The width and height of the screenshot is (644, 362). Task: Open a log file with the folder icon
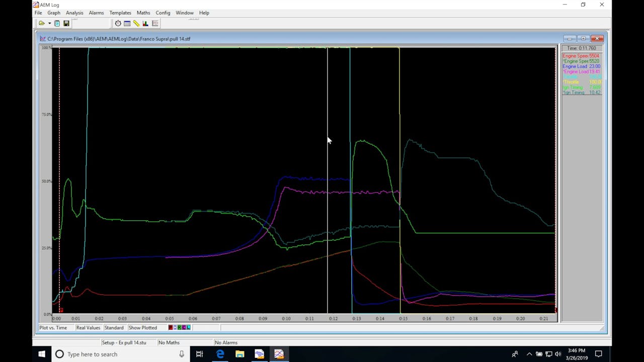click(x=41, y=23)
